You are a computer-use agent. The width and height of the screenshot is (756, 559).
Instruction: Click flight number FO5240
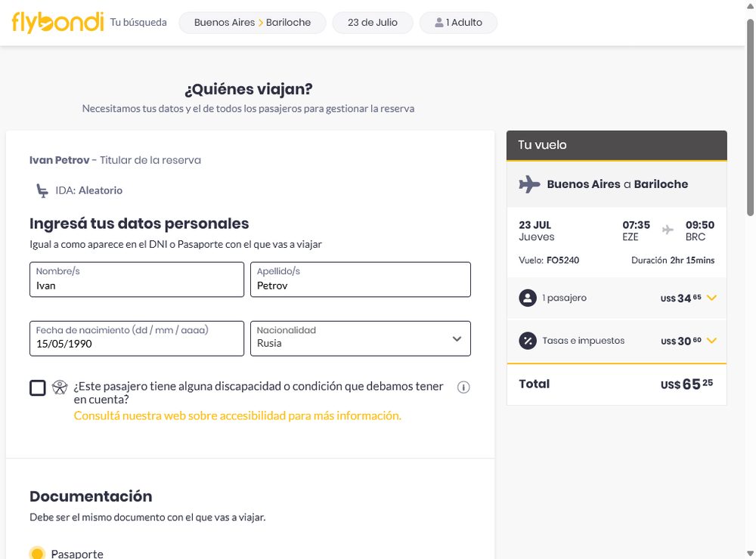click(562, 260)
